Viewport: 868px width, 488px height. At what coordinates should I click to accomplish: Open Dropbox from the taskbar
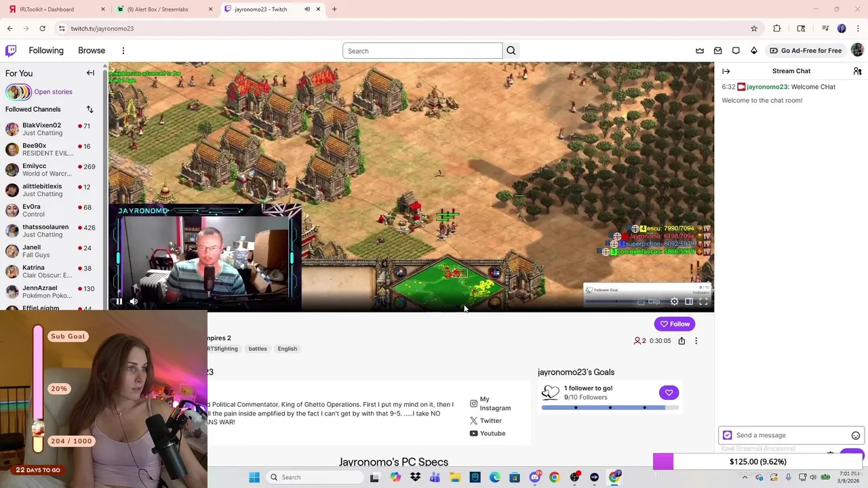tap(416, 477)
